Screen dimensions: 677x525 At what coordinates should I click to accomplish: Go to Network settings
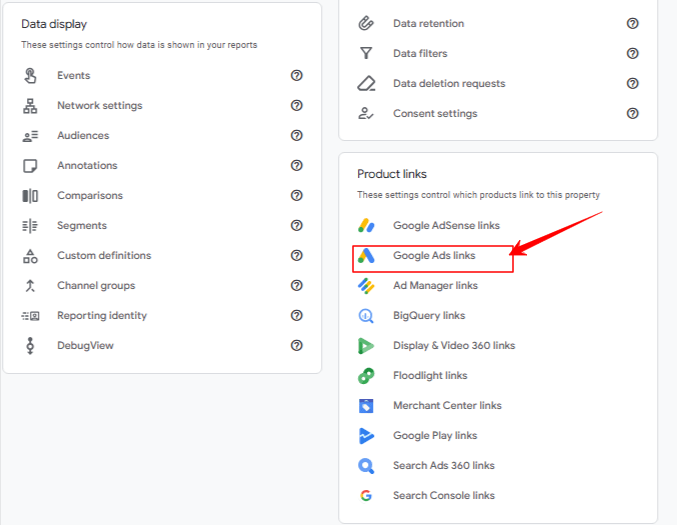point(100,106)
